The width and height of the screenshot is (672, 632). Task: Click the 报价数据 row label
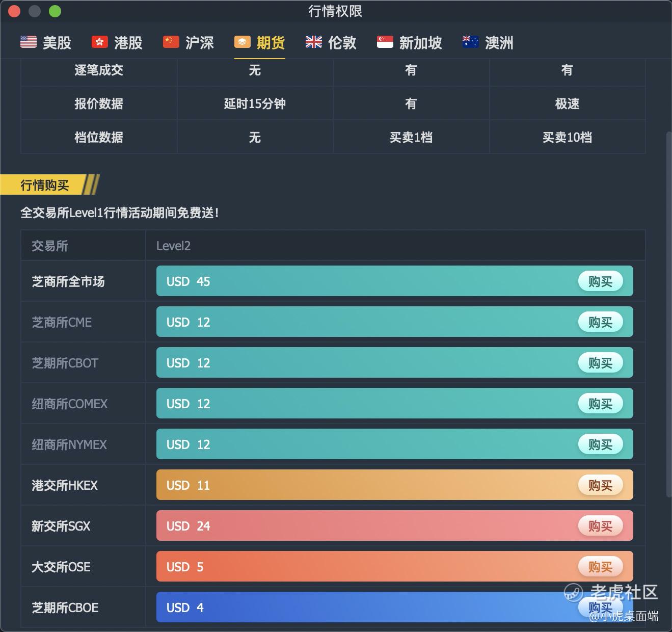(x=99, y=103)
